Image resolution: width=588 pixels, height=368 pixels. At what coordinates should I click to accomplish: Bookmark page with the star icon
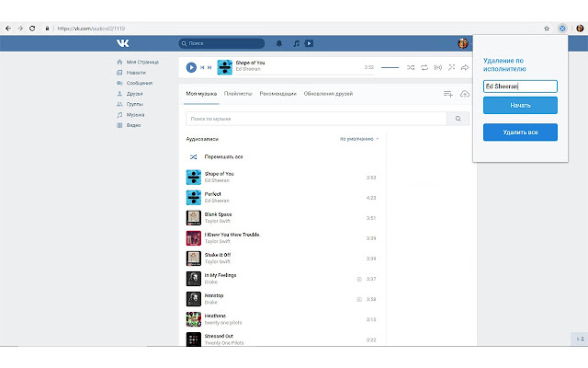point(547,29)
